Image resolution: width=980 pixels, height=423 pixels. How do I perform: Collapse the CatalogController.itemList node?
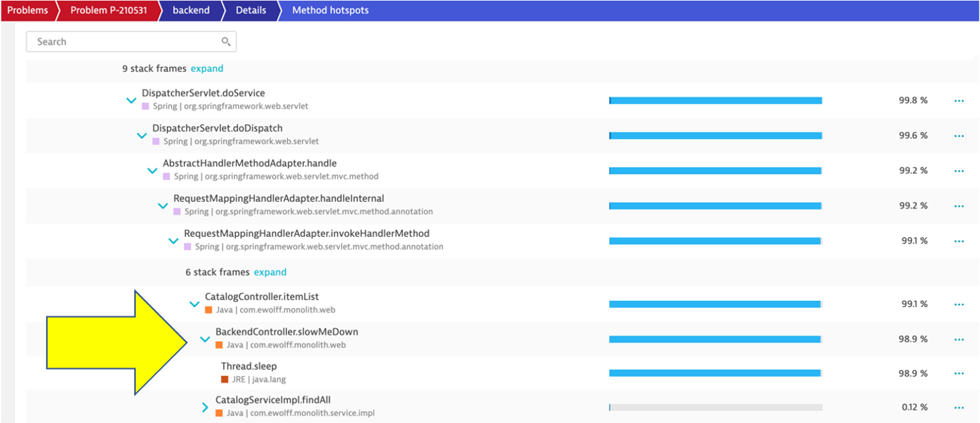[x=194, y=304]
